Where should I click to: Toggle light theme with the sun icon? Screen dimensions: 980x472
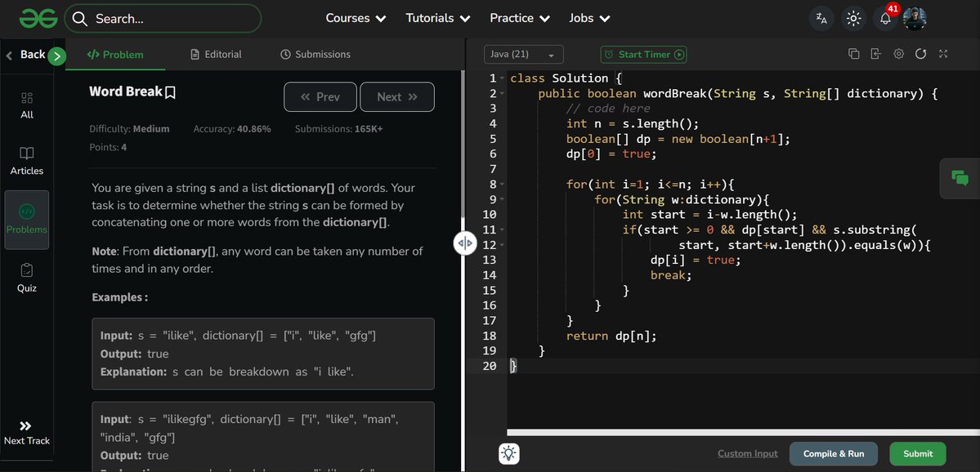853,17
